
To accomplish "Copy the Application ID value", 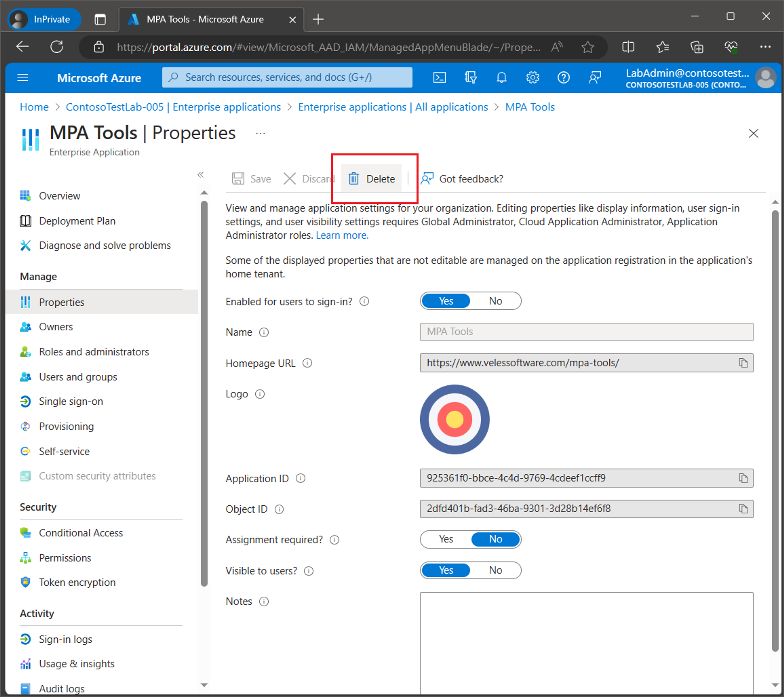I will point(743,478).
